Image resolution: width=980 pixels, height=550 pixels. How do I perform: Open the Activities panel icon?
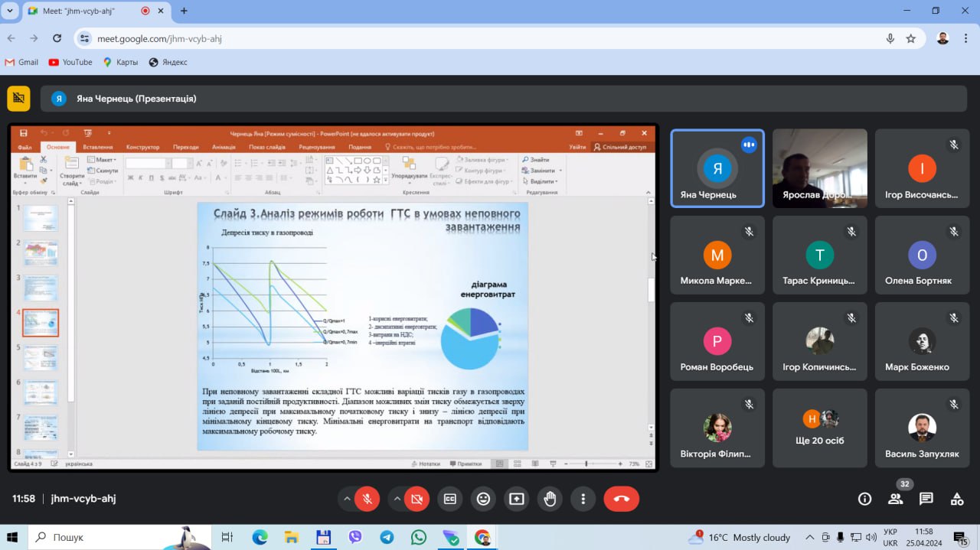[957, 499]
